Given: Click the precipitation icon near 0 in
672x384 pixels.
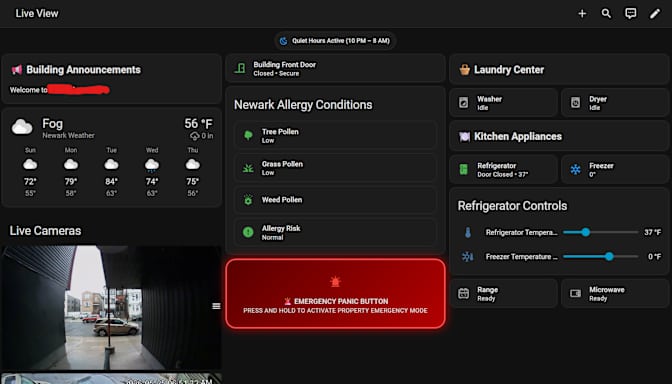Looking at the screenshot, I should click(x=195, y=136).
